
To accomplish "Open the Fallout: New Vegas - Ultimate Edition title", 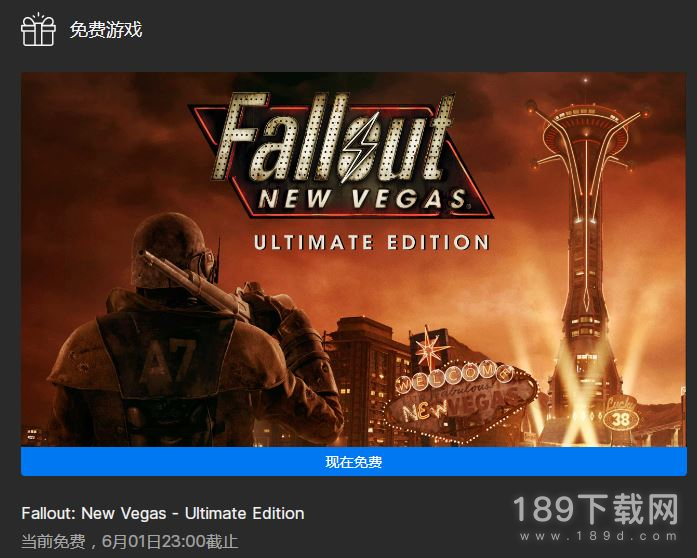I will pos(163,513).
